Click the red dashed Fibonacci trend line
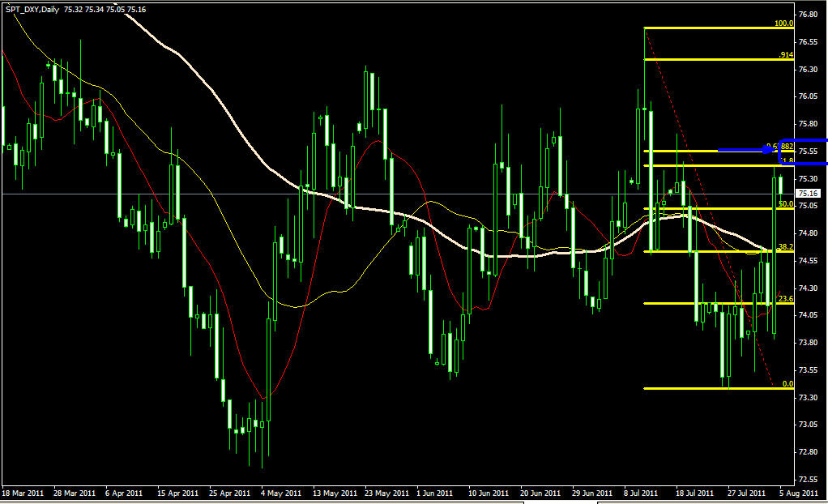Viewport: 828px width, 504px height. click(x=709, y=209)
